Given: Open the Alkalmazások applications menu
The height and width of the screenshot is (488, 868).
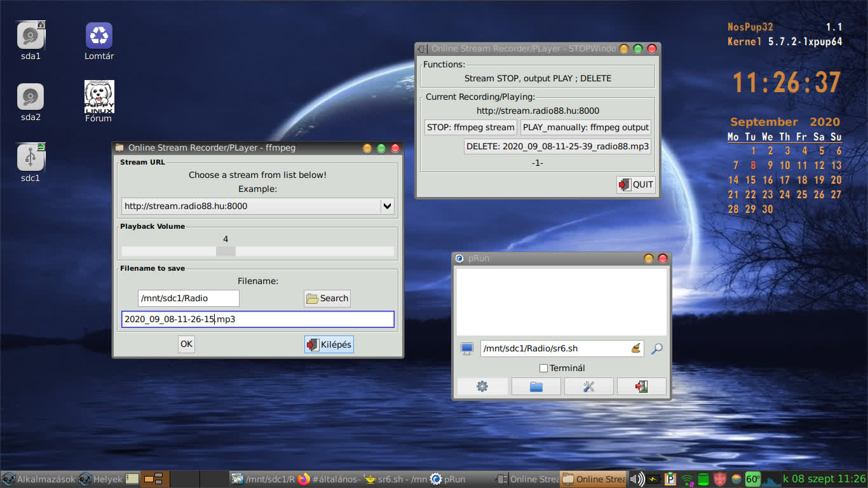Looking at the screenshot, I should 38,479.
